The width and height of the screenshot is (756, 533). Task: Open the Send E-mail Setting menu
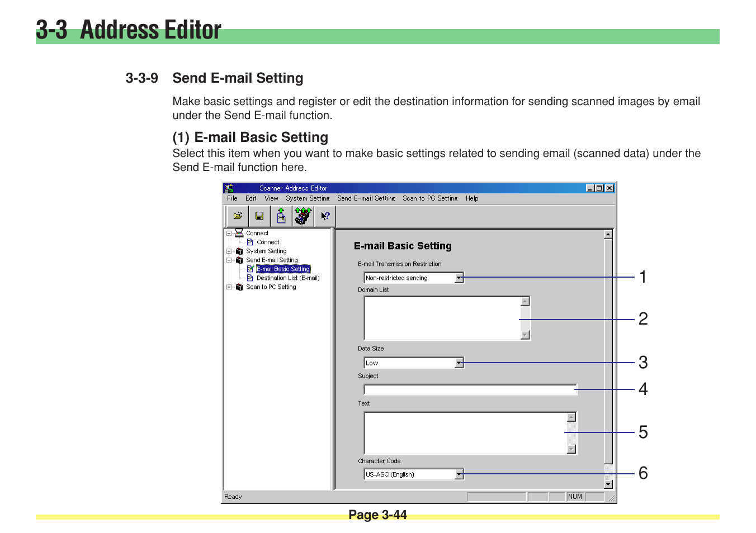coord(366,198)
